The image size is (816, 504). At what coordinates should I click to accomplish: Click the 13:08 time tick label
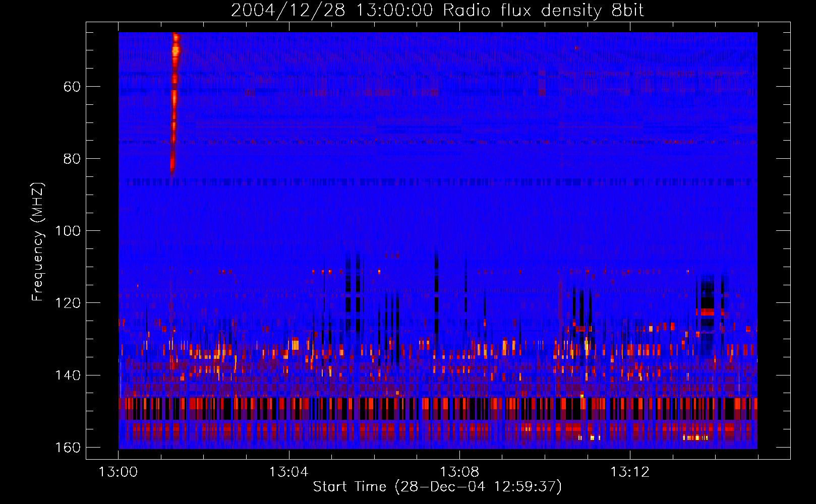pyautogui.click(x=459, y=472)
